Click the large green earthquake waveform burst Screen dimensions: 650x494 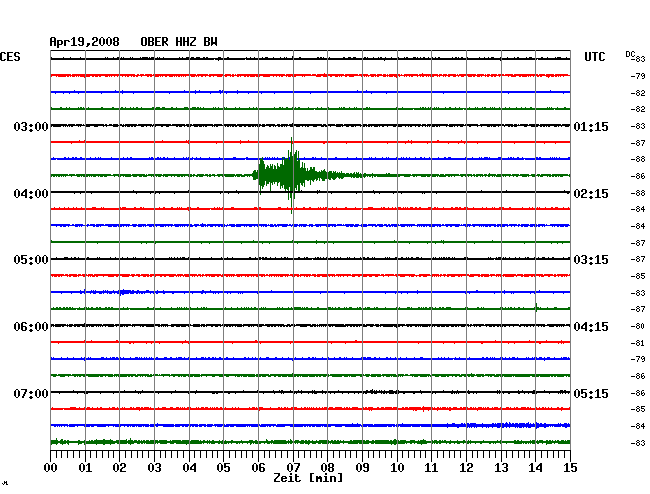(290, 175)
